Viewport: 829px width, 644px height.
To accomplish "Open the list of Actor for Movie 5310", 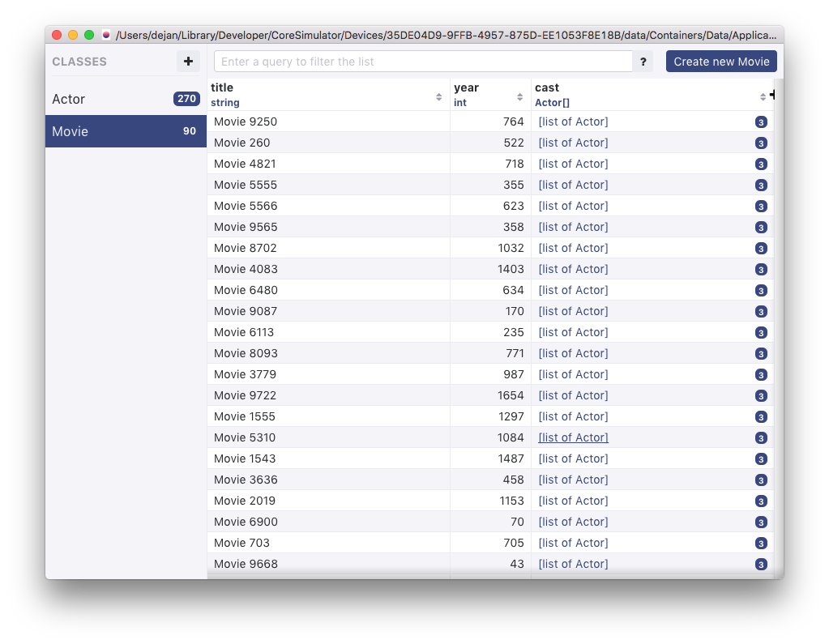I will 573,437.
